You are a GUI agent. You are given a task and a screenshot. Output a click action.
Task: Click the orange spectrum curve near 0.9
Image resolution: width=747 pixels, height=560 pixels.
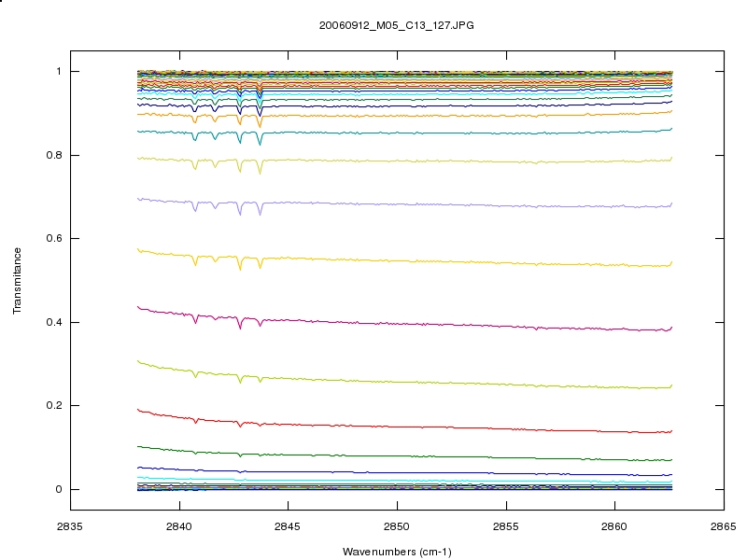[x=405, y=116]
